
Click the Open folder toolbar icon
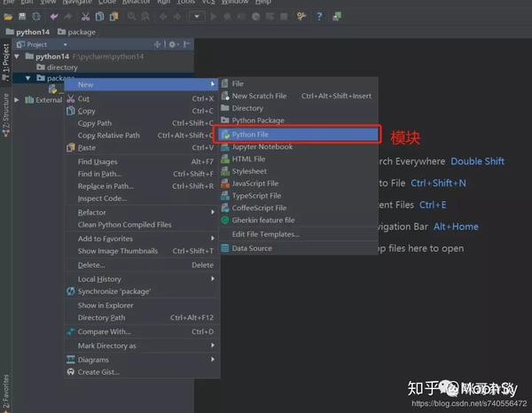(8, 16)
